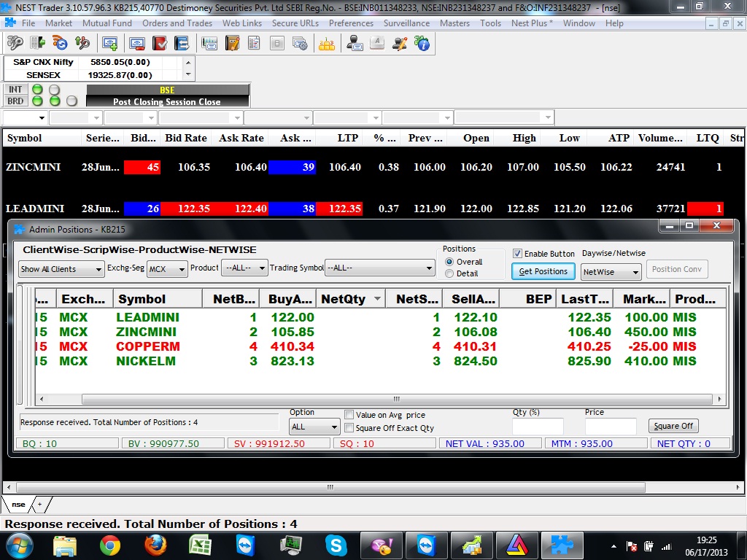Click the chart with ticket toolbar icon
Image resolution: width=747 pixels, height=560 pixels.
point(209,43)
